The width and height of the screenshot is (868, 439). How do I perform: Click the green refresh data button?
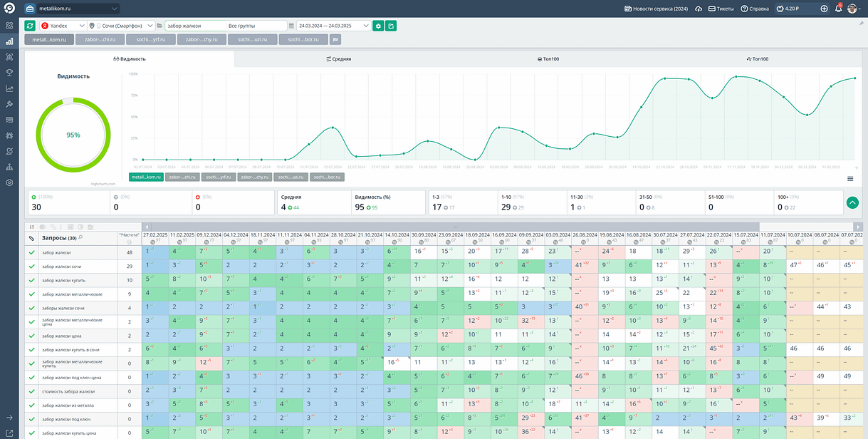coord(30,26)
